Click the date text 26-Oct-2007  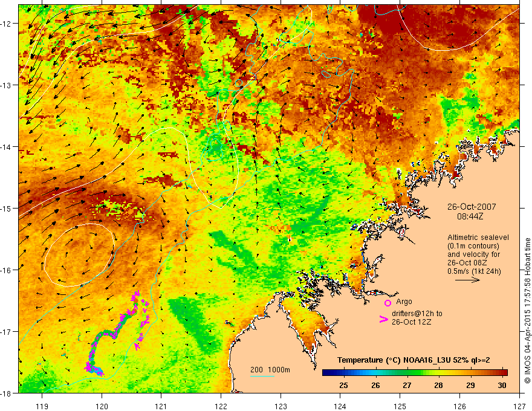point(472,207)
